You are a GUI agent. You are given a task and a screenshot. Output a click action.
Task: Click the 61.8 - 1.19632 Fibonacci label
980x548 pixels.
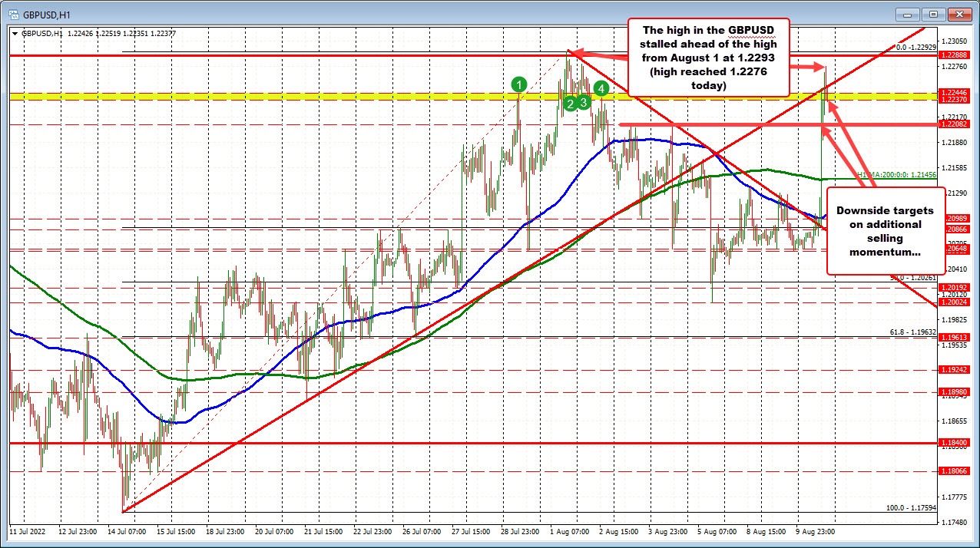click(912, 332)
